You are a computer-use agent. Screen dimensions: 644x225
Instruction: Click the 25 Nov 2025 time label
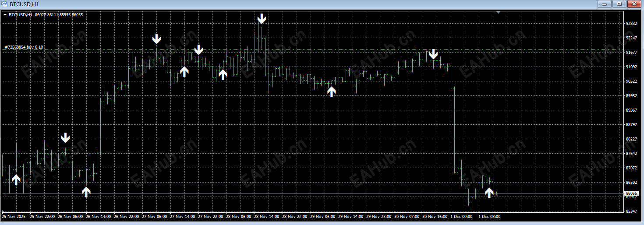coord(14,217)
